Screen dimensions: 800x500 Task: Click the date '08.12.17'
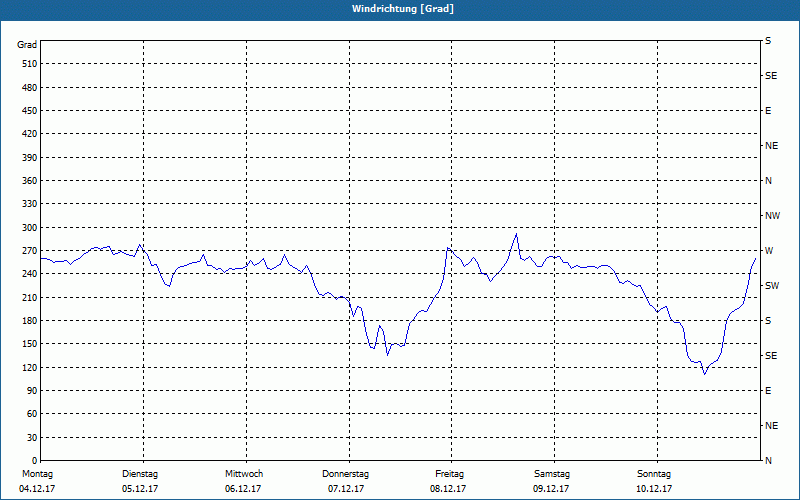(x=448, y=489)
